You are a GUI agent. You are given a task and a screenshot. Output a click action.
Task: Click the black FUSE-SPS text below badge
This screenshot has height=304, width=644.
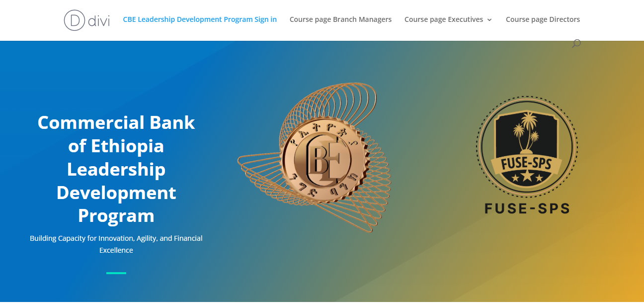pos(527,208)
